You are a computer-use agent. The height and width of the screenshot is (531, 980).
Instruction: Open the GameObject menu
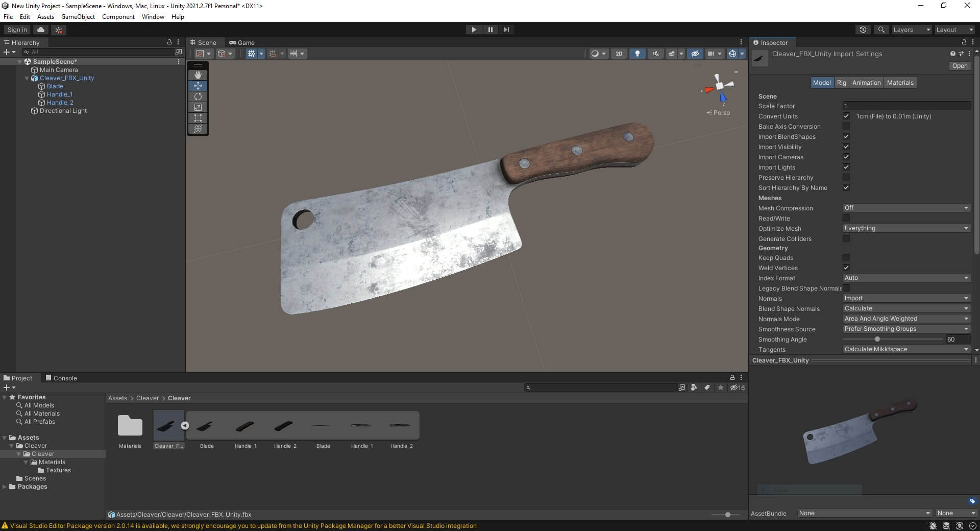(x=78, y=17)
